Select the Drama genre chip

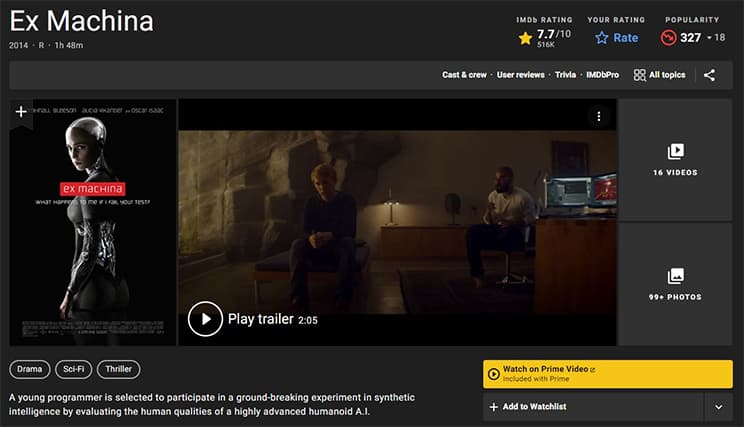coord(29,369)
